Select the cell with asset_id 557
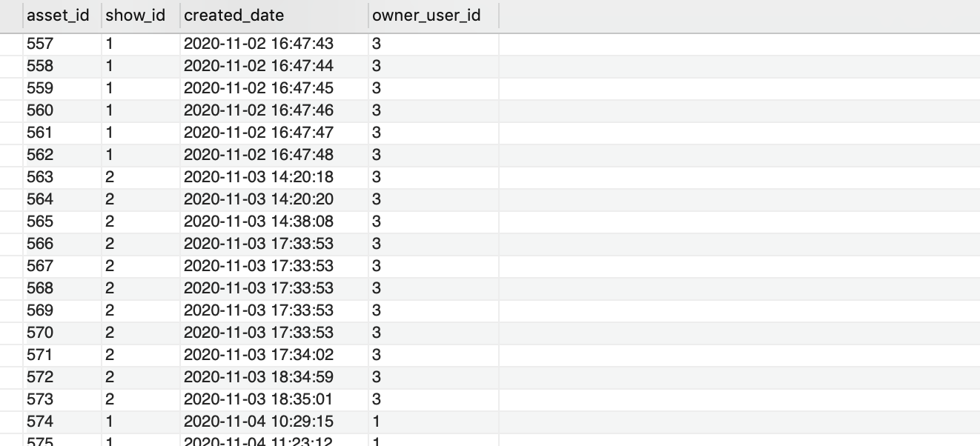980x446 pixels. [40, 44]
